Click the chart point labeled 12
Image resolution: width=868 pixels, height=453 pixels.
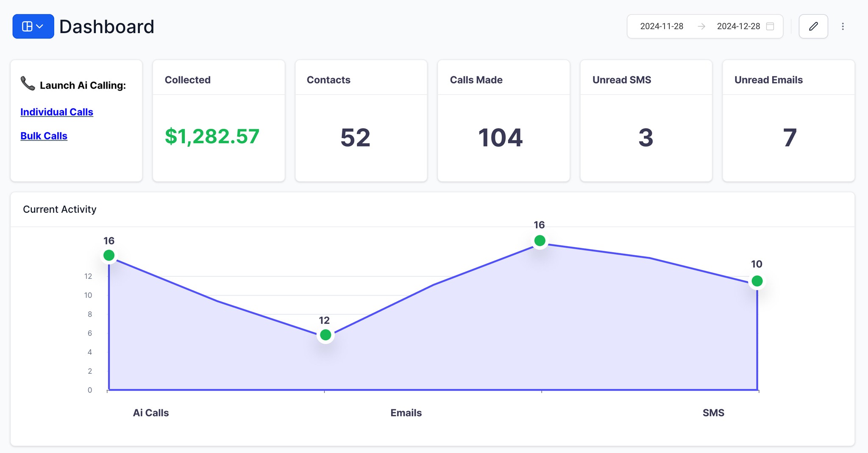[325, 335]
